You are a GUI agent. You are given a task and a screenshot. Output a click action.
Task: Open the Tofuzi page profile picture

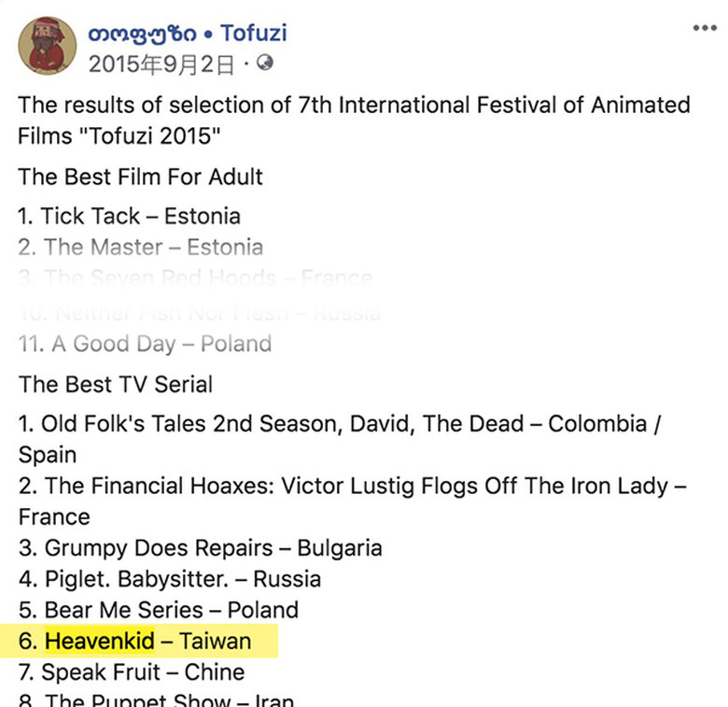click(48, 46)
